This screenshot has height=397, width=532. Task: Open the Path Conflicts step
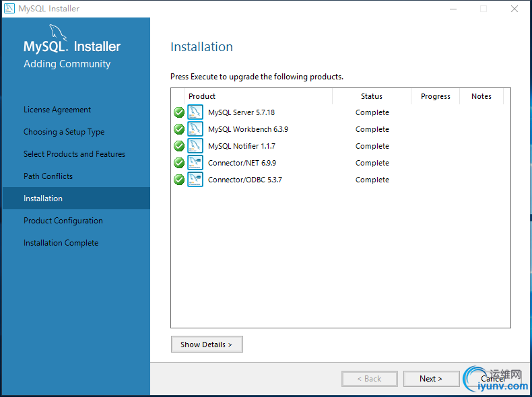[48, 176]
